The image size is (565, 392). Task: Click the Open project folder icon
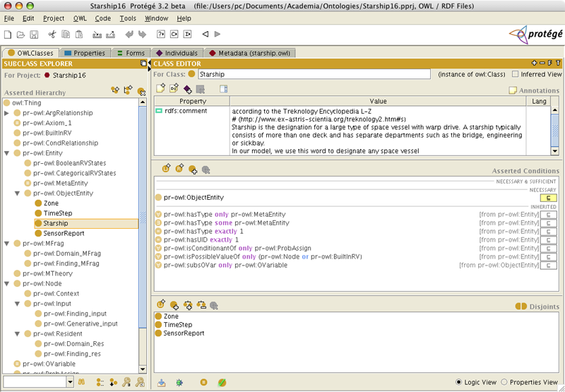tap(20, 34)
